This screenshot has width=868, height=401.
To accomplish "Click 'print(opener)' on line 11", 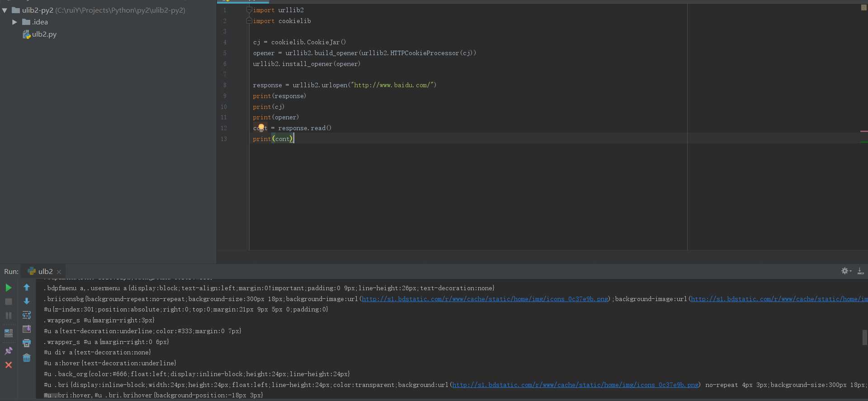I will pos(276,117).
